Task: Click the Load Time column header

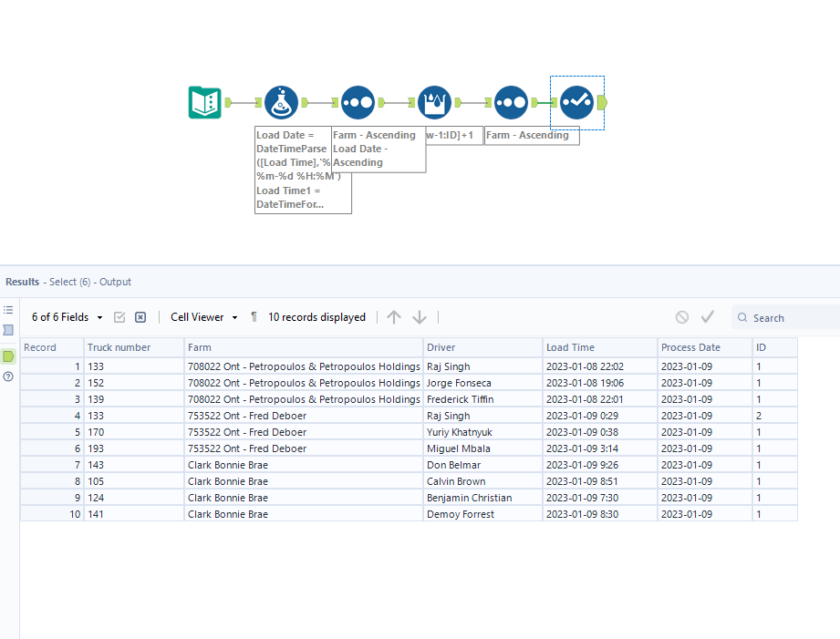Action: click(598, 347)
